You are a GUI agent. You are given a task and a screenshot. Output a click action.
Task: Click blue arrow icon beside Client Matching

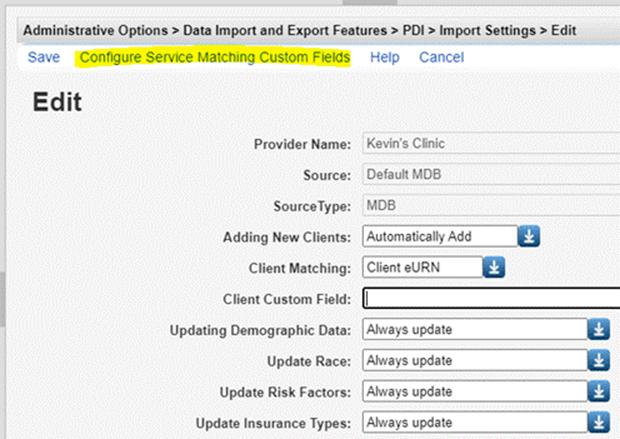pyautogui.click(x=495, y=267)
